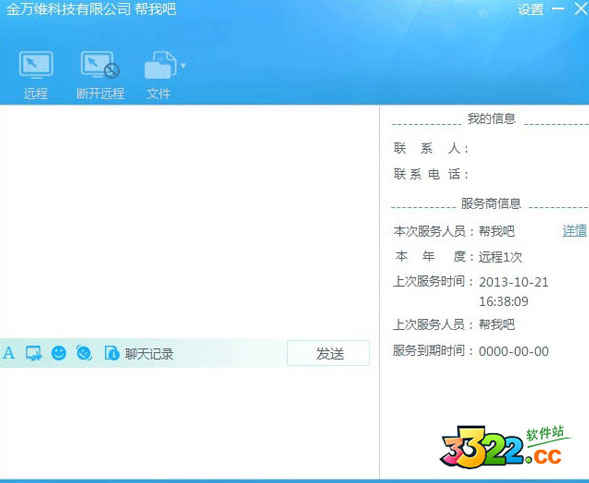Click 帮我吧 beside 本次服务人员
Viewport: 589px width, 483px height.
496,231
